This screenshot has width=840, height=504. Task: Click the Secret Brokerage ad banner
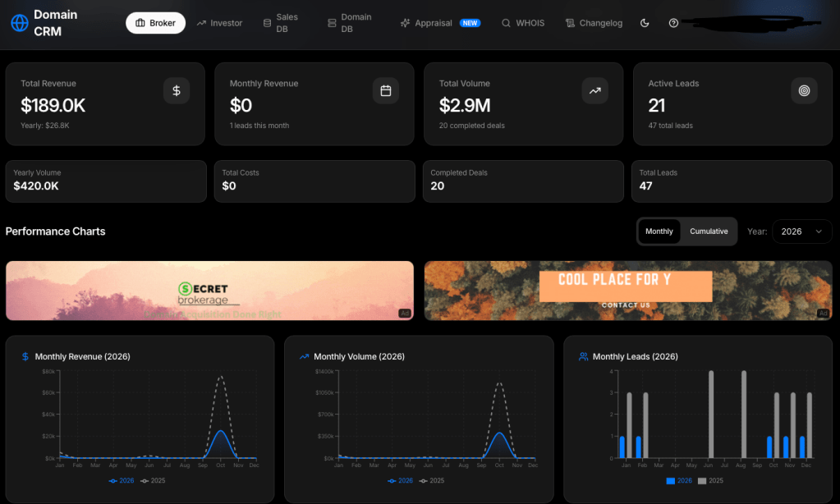[209, 291]
